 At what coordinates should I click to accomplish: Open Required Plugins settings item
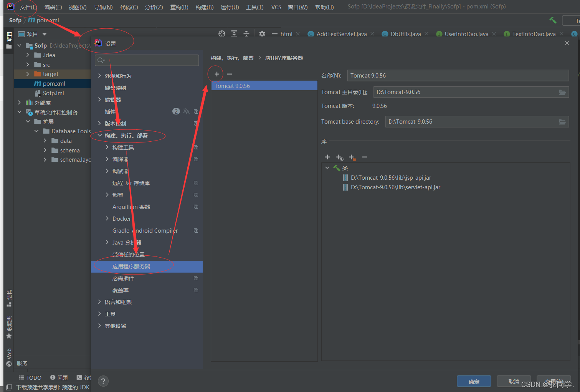click(x=123, y=278)
